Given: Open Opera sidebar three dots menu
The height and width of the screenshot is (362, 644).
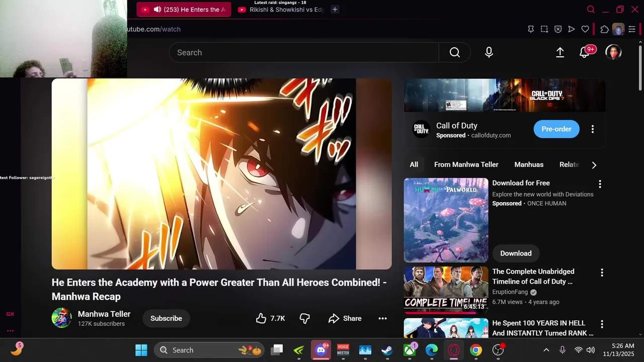Looking at the screenshot, I should pyautogui.click(x=10, y=331).
